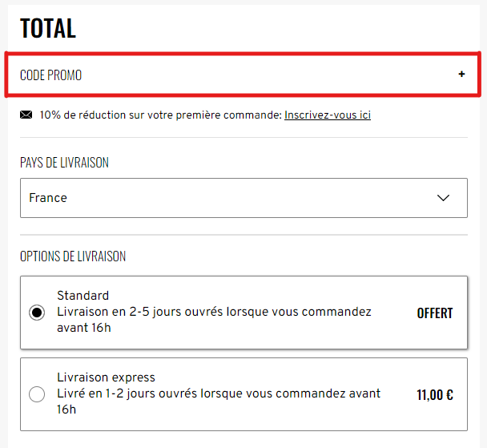The width and height of the screenshot is (487, 448).
Task: Click the "Standard" option title text
Action: click(x=83, y=295)
